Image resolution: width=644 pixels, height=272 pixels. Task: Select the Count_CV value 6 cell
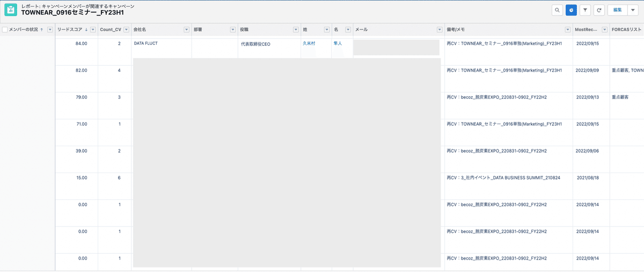[114, 186]
